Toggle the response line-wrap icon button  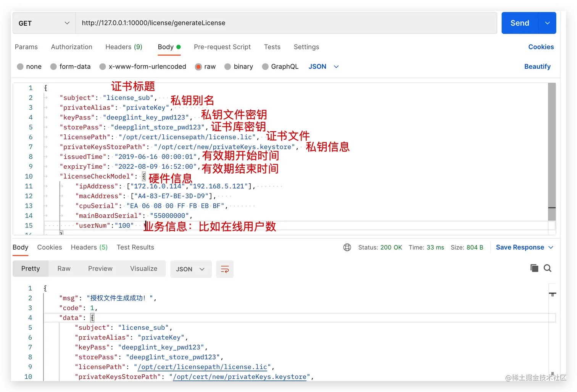pyautogui.click(x=225, y=269)
